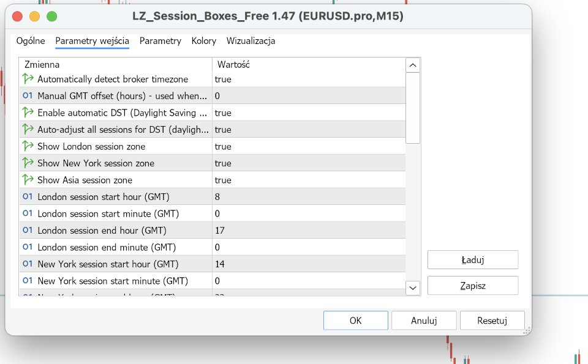Click the 'New York session start hour (GMT)' label

point(108,264)
